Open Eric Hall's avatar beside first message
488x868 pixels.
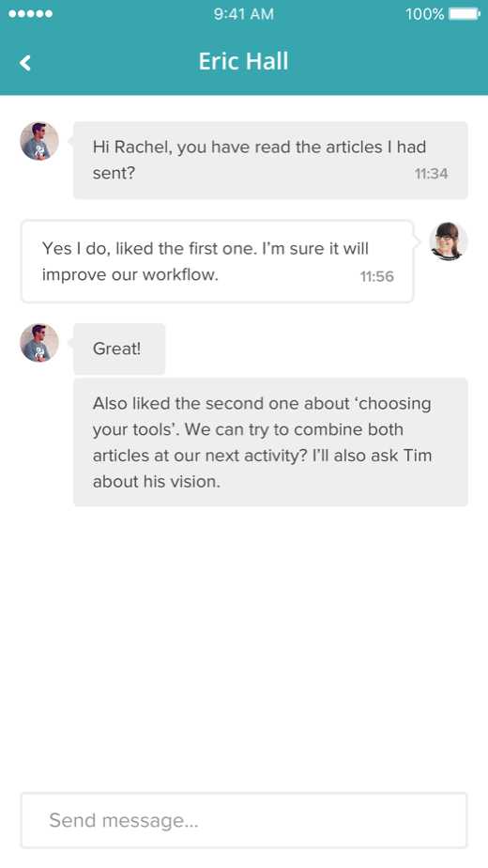[39, 141]
